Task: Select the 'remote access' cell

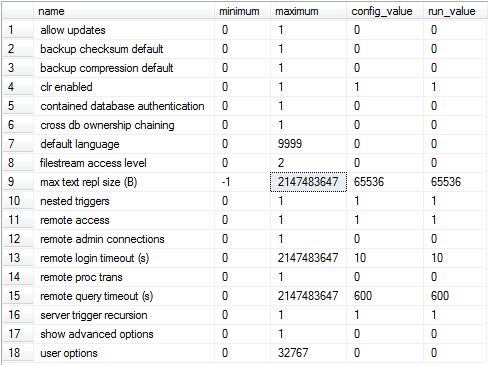Action: click(124, 220)
